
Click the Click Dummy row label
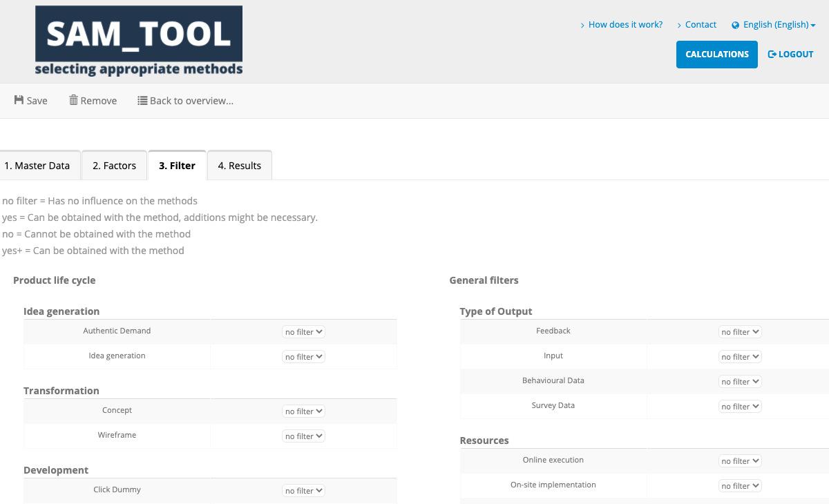117,490
